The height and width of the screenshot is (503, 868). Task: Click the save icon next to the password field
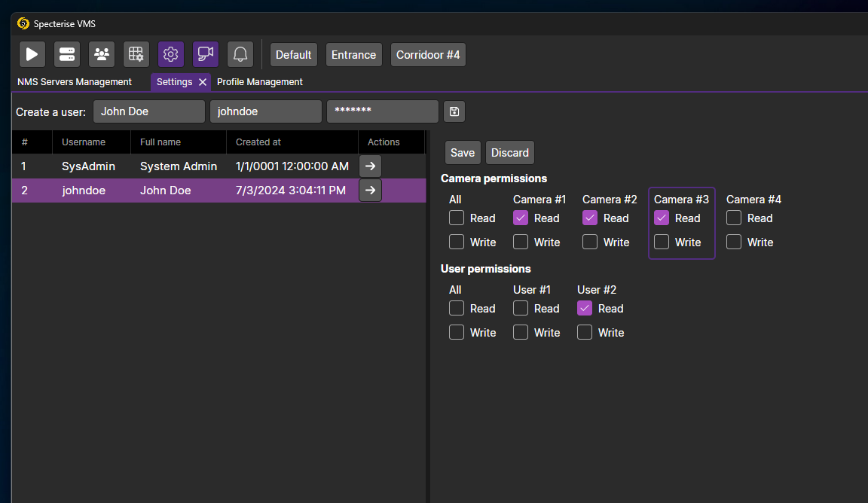454,111
